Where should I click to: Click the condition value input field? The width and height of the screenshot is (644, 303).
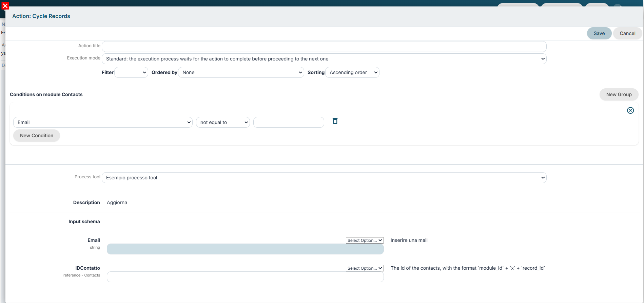coord(289,122)
